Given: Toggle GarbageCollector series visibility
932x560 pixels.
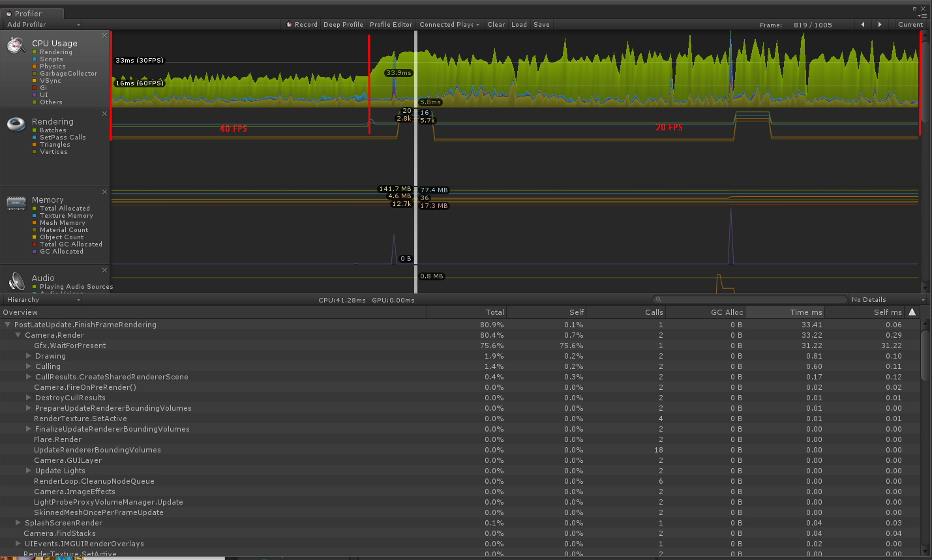Looking at the screenshot, I should (x=35, y=74).
